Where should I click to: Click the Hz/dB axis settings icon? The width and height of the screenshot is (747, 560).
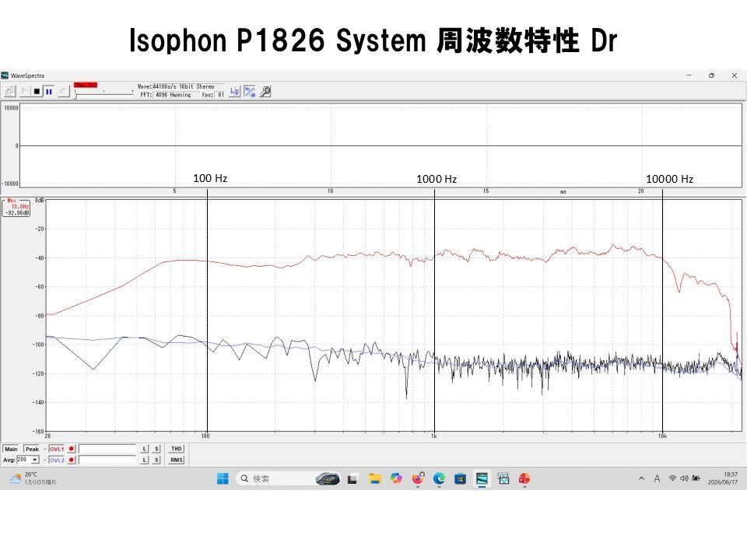point(250,91)
